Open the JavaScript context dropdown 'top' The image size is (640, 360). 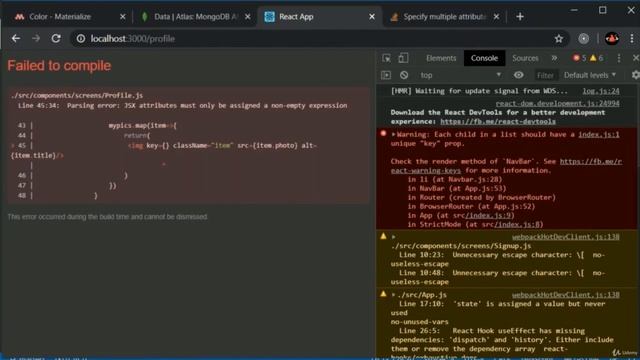point(460,75)
